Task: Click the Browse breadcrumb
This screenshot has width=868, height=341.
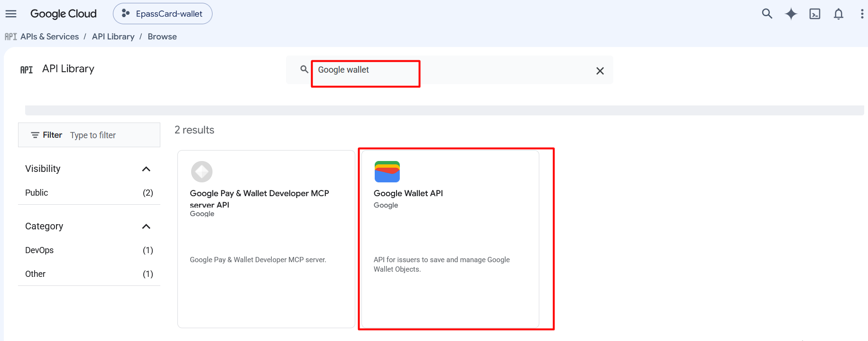Action: 162,37
